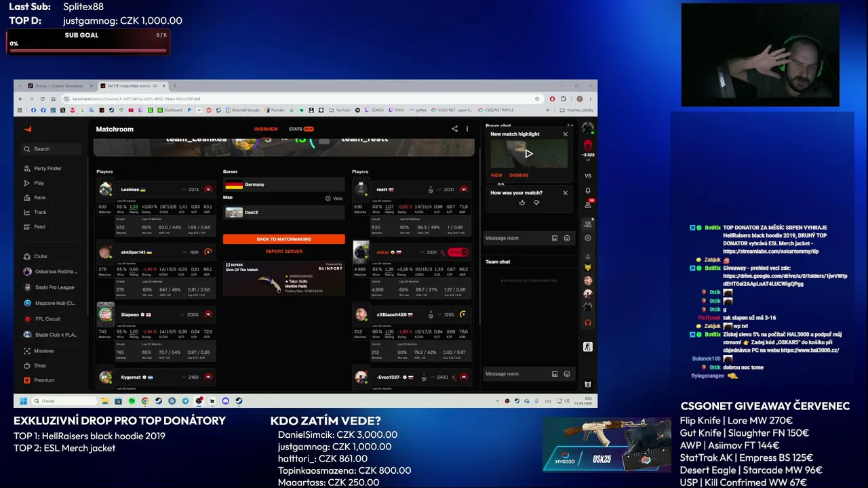Viewport: 868px width, 488px height.
Task: Open player Leshkes profile
Action: click(130, 190)
